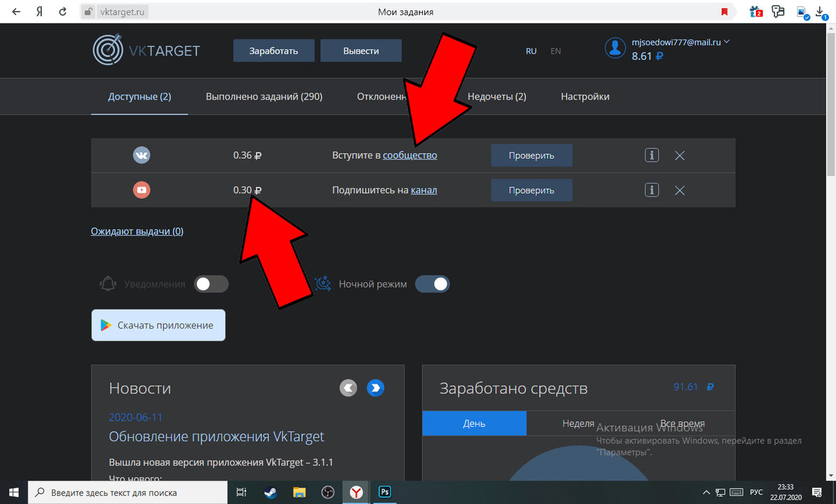
Task: Open the канал link
Action: click(x=424, y=190)
